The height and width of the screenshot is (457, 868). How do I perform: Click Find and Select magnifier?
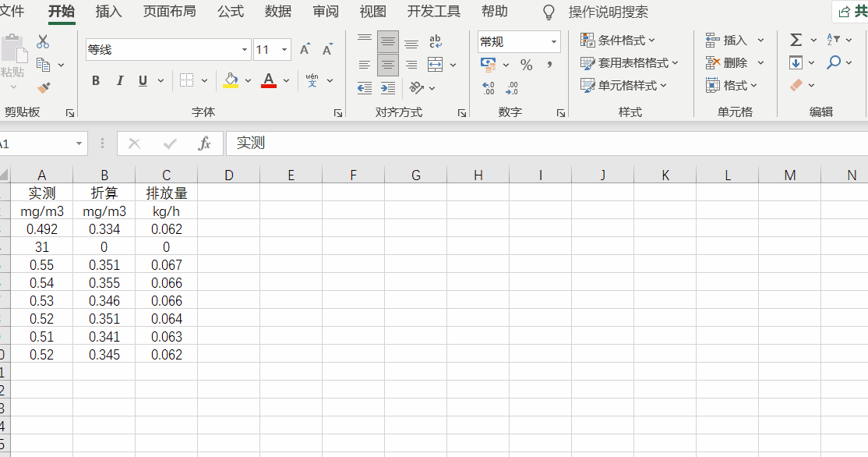point(834,62)
